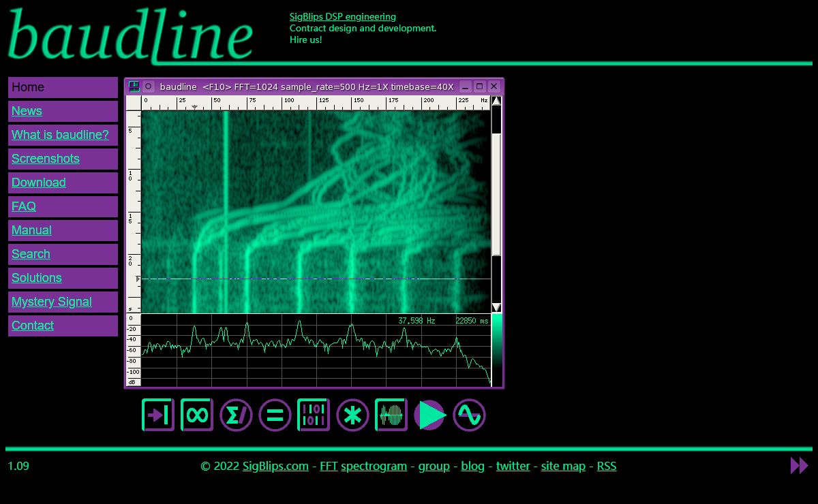This screenshot has height=504, width=818.
Task: Click the spectrogram scrollbar down arrow
Action: (x=496, y=308)
